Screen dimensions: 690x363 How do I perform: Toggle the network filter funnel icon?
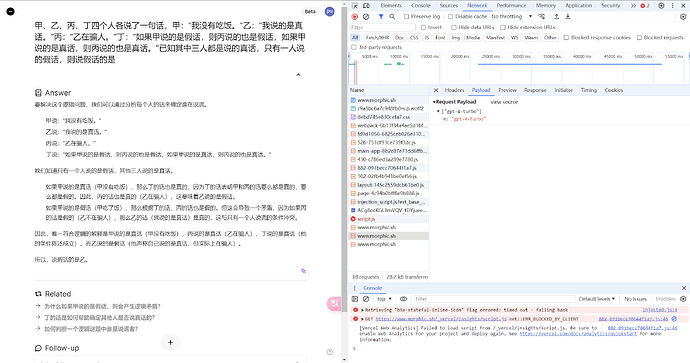[x=381, y=17]
